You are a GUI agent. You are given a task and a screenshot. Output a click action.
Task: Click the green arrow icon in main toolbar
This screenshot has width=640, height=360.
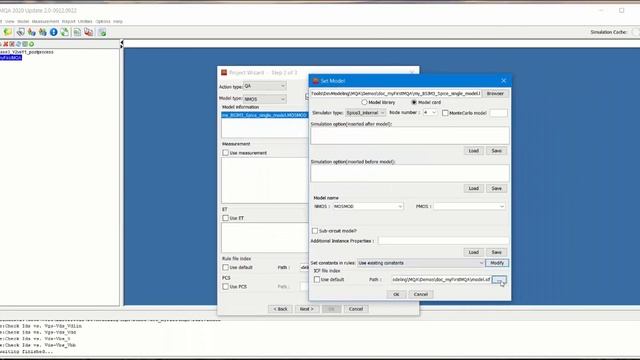point(8,32)
